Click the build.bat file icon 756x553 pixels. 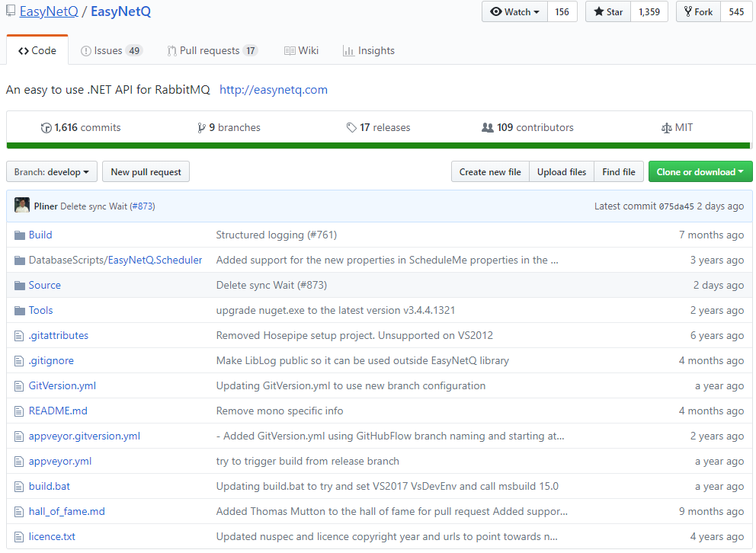click(19, 487)
